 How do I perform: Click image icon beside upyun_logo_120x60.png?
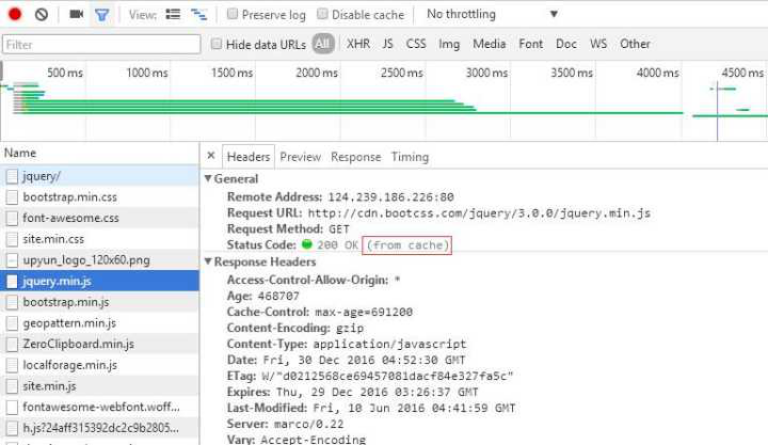click(x=12, y=260)
